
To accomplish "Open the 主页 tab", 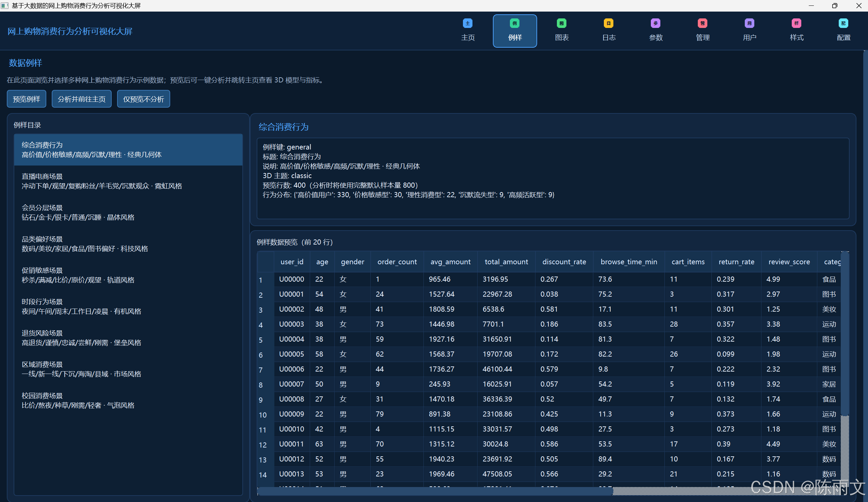I will 468,31.
